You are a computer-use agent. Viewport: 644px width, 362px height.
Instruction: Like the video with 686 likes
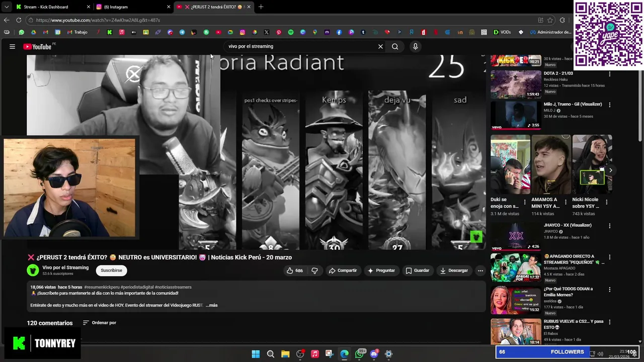click(295, 270)
